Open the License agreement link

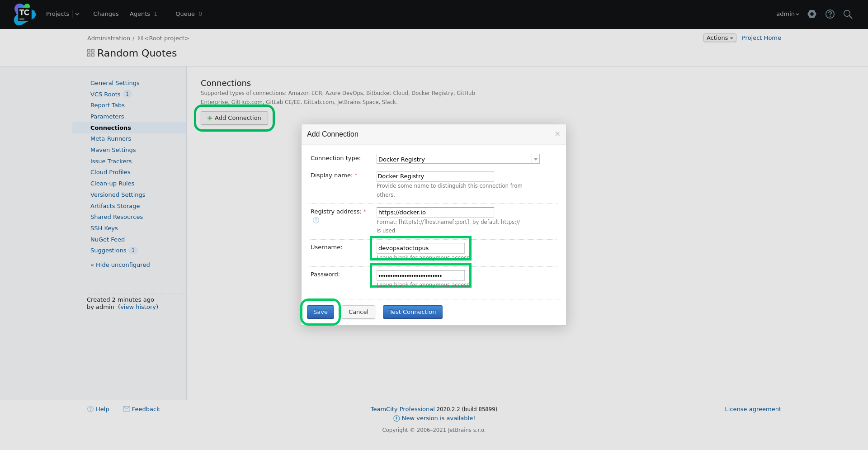753,409
